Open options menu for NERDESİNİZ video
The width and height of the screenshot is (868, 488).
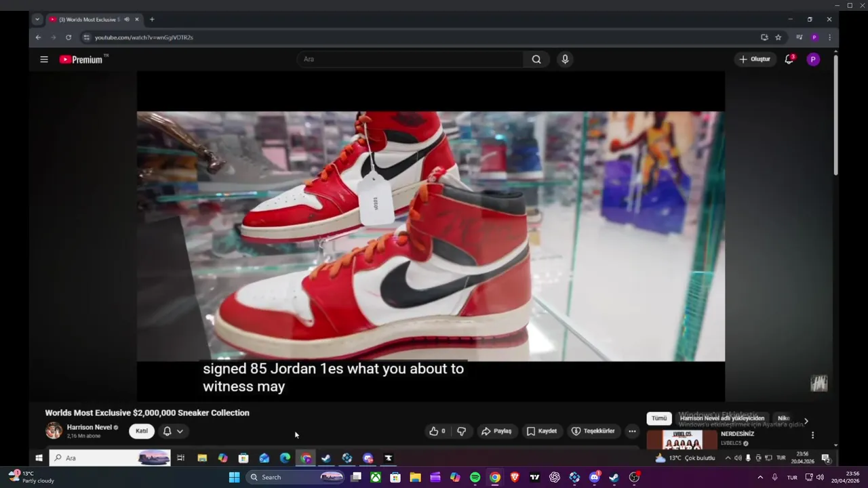pos(812,435)
